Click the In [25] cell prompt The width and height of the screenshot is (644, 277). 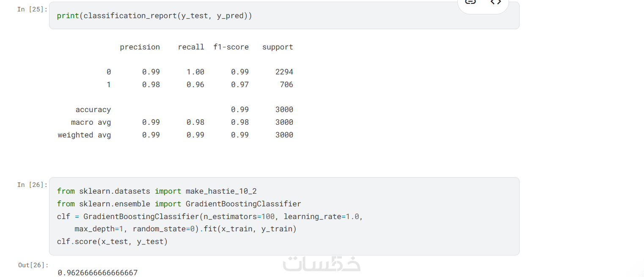point(32,9)
